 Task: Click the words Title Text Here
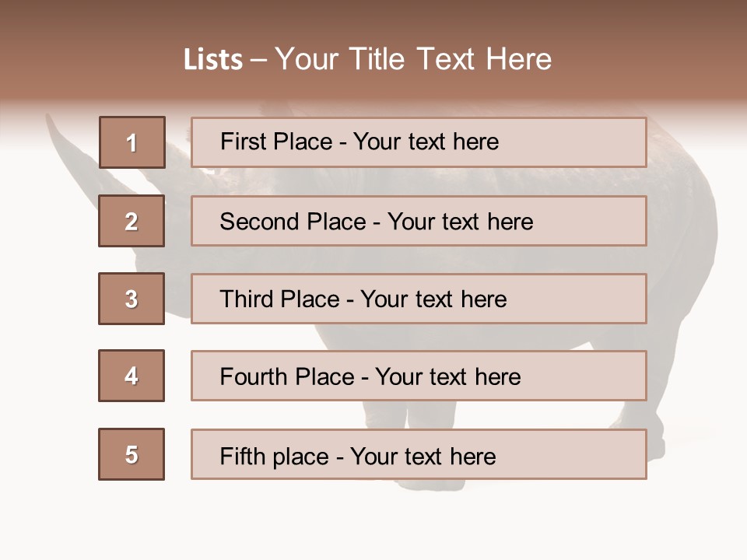[x=451, y=59]
